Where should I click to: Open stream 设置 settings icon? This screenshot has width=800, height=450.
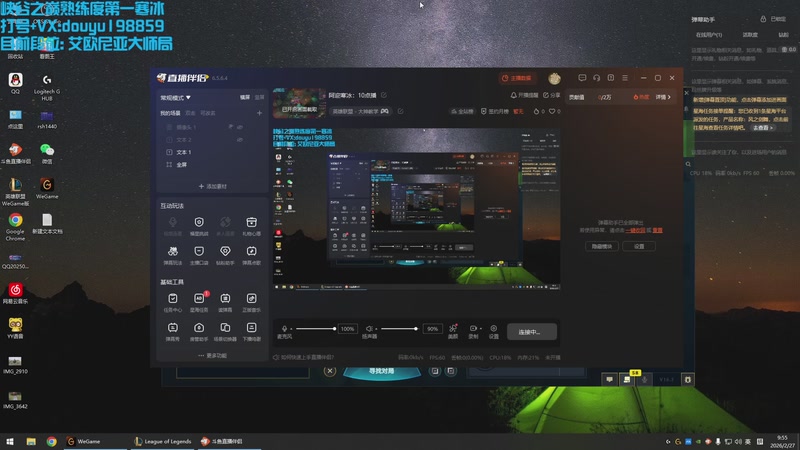tap(493, 331)
